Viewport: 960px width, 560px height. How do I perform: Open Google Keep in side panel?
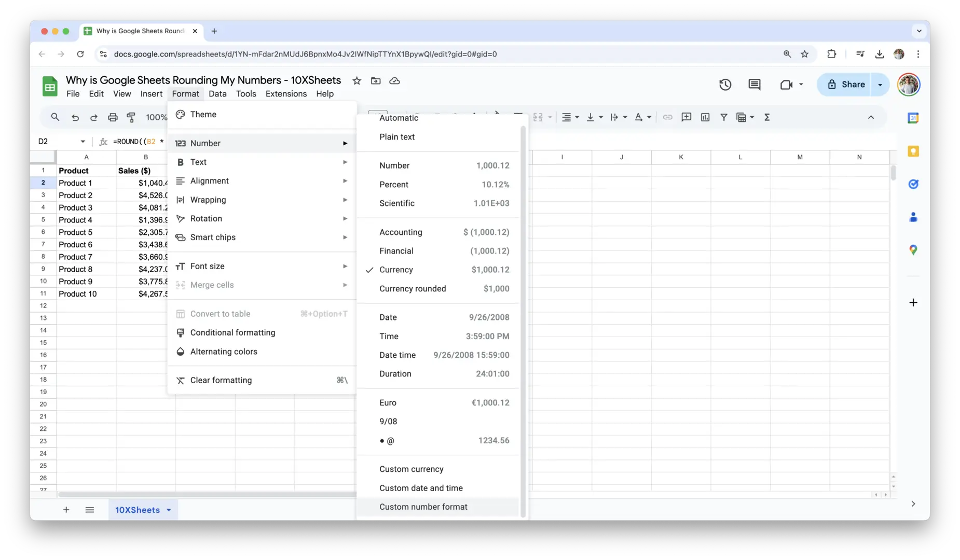(913, 151)
